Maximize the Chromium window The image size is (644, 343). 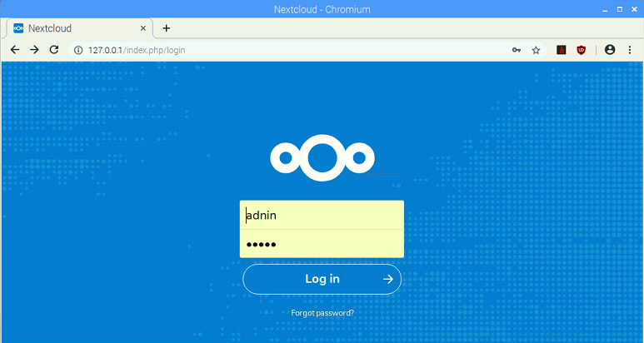point(620,8)
